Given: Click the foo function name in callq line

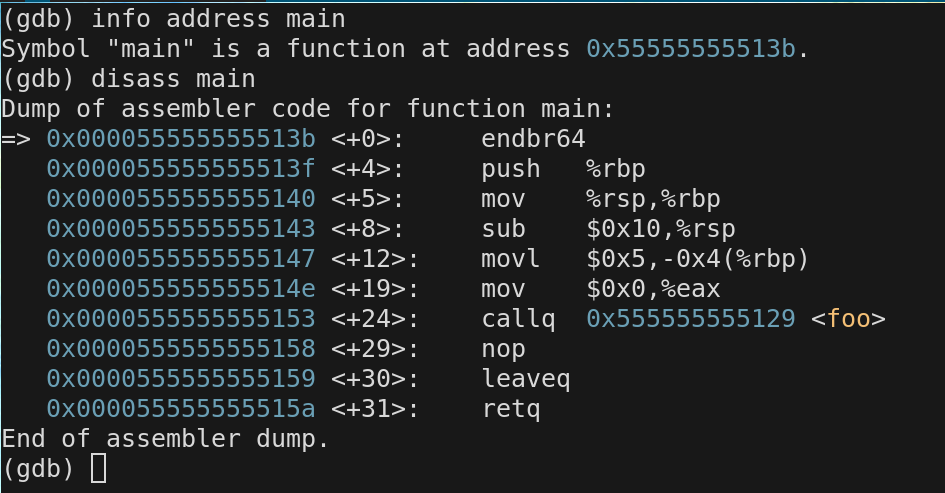Looking at the screenshot, I should (x=849, y=319).
